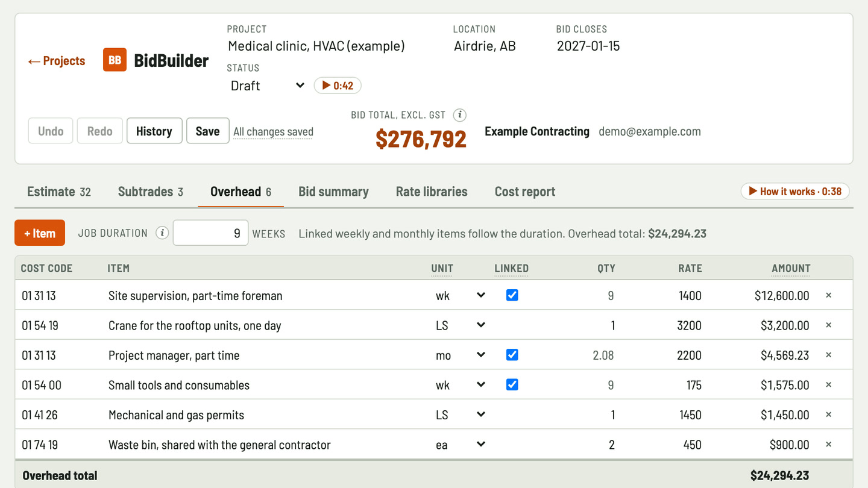Remove the Mechanical and gas permits row
This screenshot has height=488, width=868.
(828, 414)
